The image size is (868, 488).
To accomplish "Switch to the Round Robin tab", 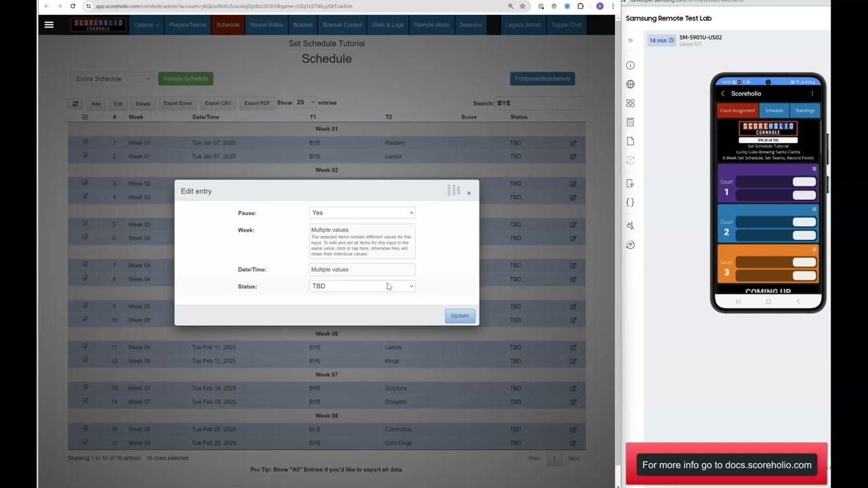I will pyautogui.click(x=267, y=25).
